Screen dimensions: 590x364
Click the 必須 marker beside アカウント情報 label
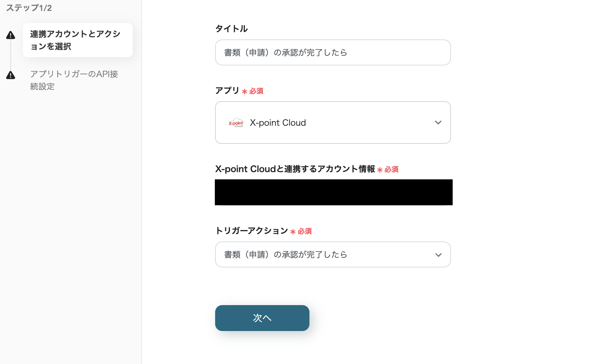click(x=391, y=170)
